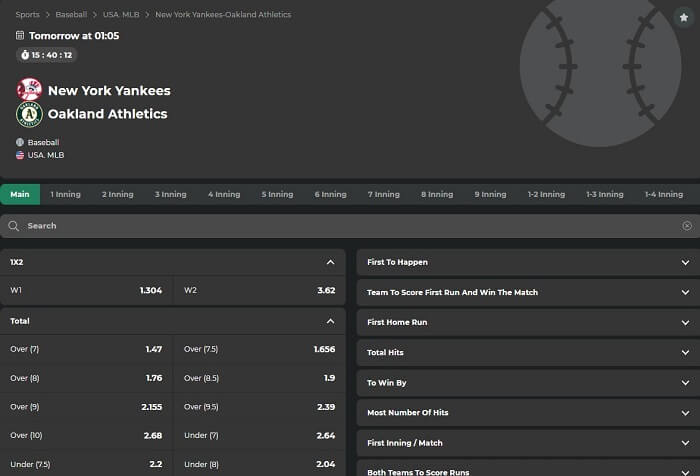This screenshot has height=476, width=700.
Task: Expand the First Inning / Match market
Action: pos(528,443)
